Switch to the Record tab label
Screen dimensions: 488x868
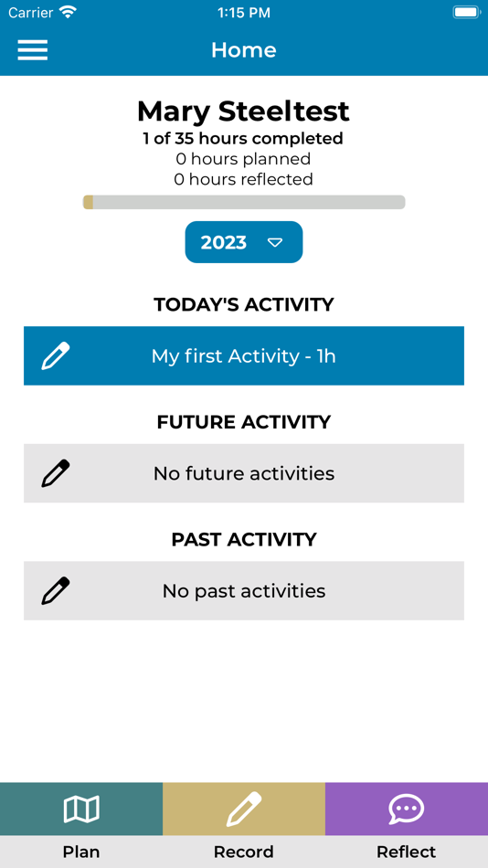pos(244,852)
